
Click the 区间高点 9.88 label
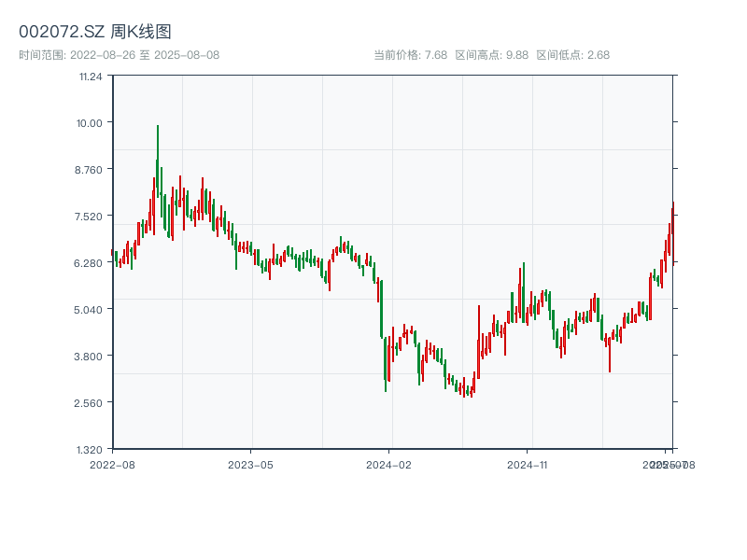[x=491, y=55]
